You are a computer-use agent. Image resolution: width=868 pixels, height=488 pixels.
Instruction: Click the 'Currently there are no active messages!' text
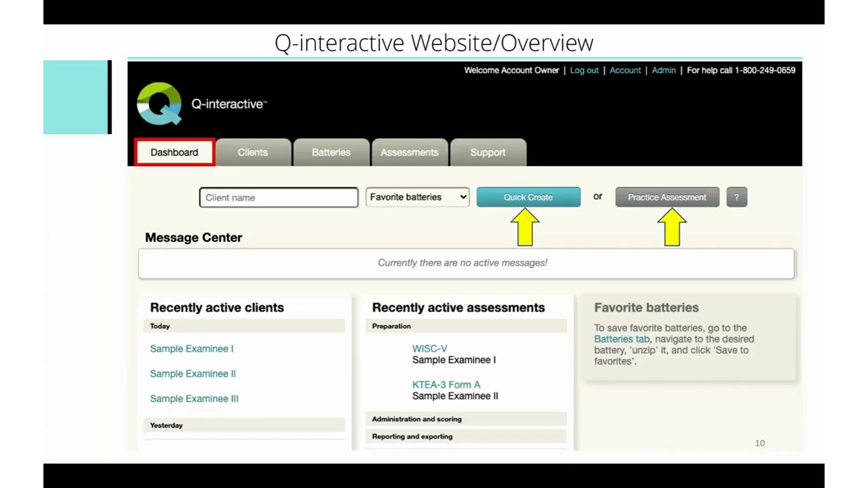(462, 263)
